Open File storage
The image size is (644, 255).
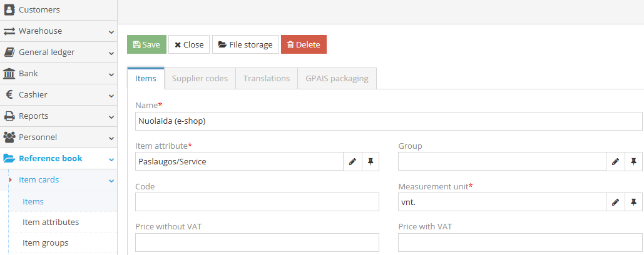(x=245, y=44)
